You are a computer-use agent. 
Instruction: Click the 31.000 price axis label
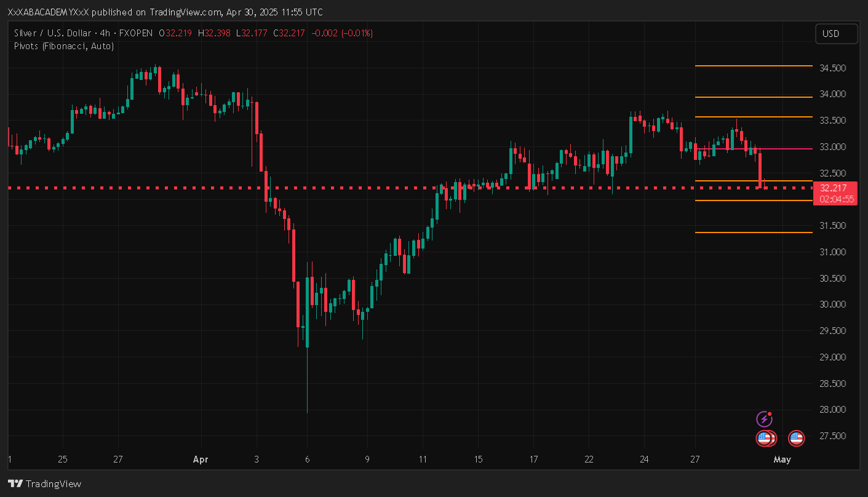click(x=832, y=252)
